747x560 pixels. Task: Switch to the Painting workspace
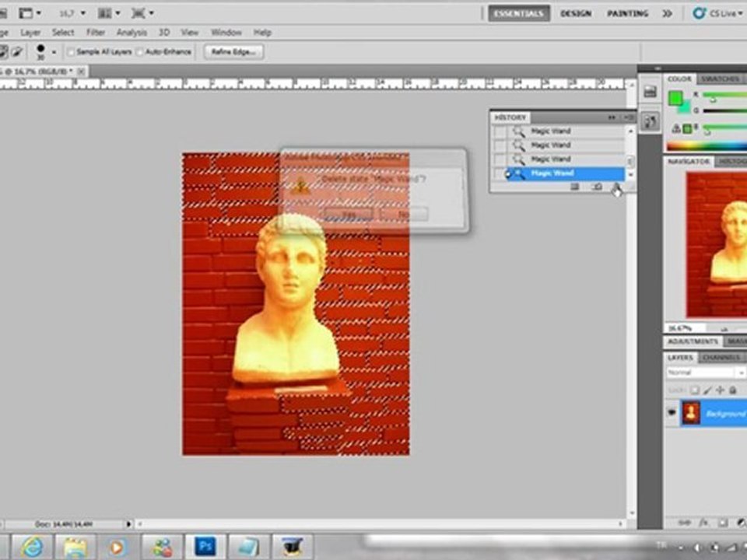(627, 13)
